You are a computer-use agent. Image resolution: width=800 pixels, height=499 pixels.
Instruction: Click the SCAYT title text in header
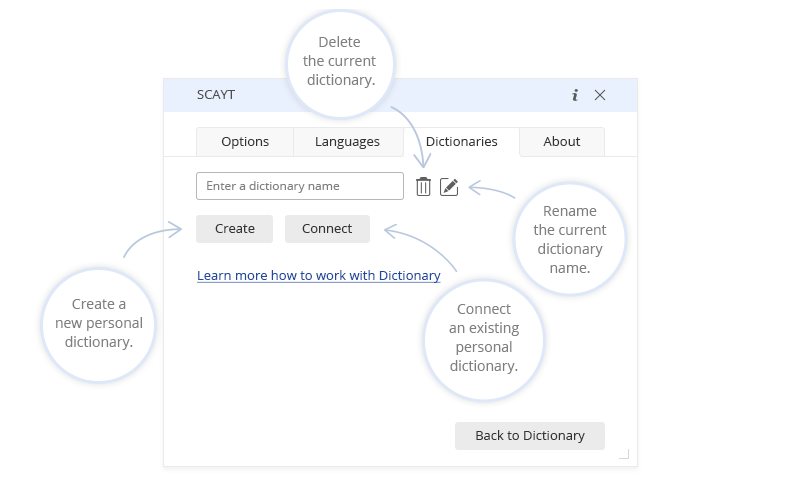216,95
